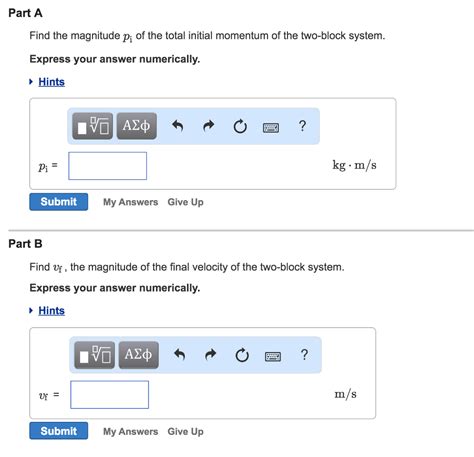Open Greek symbols palette in Part B
474x457 pixels.
[139, 355]
